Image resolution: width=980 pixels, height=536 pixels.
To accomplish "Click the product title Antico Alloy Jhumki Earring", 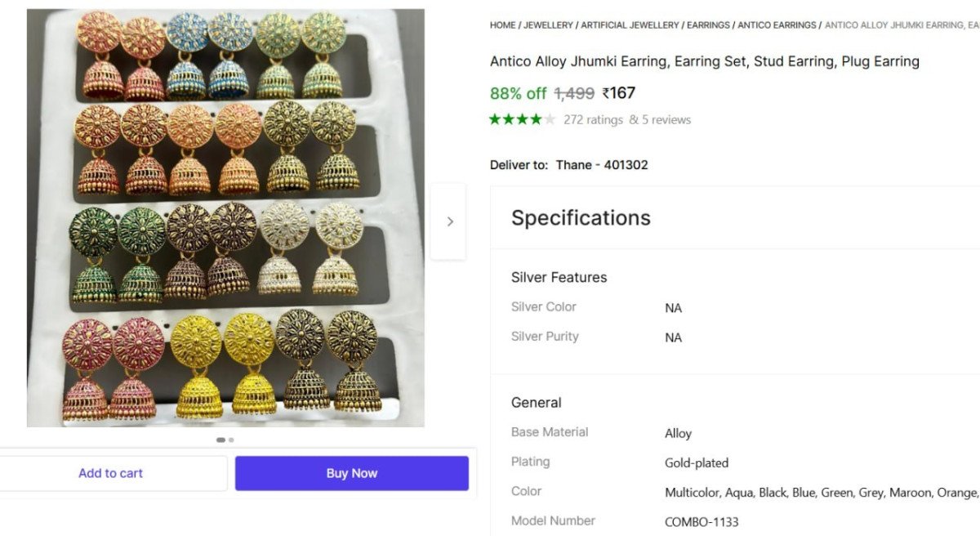I will click(x=704, y=60).
